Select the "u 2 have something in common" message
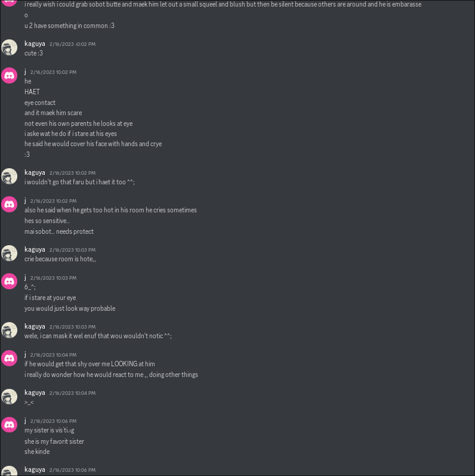The width and height of the screenshot is (475, 476). (69, 26)
